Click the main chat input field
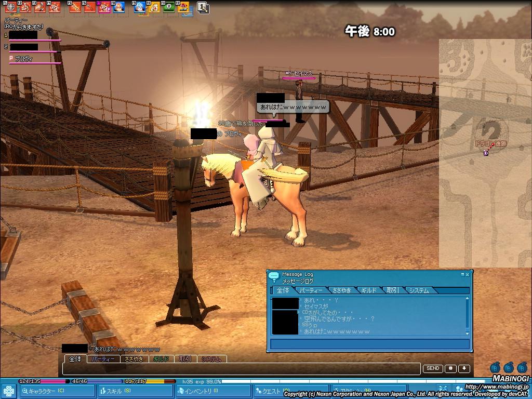Screen dimensions: 532x399 pyautogui.click(x=242, y=369)
